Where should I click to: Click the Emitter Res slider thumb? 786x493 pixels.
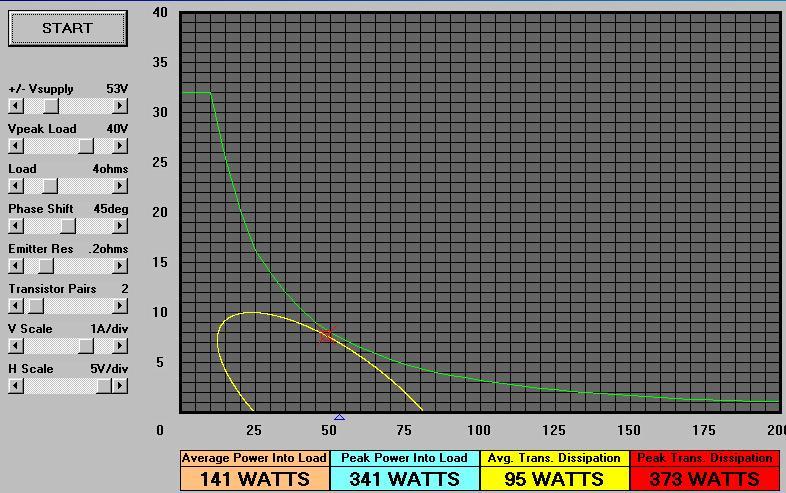pos(46,266)
